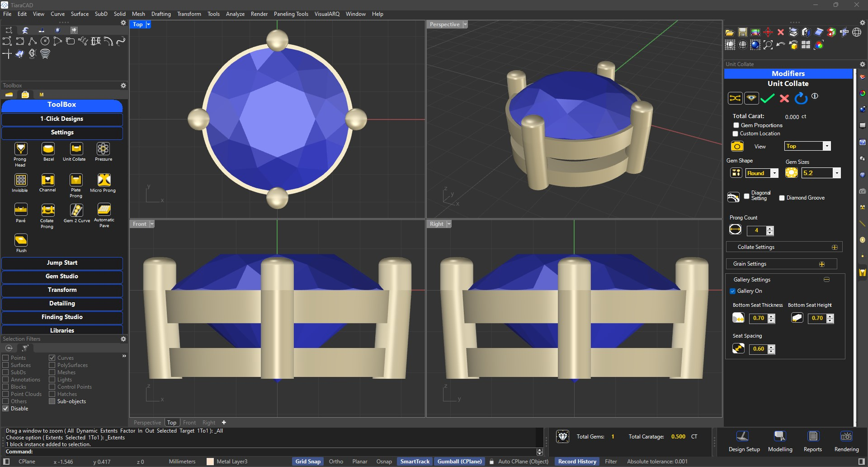Open the Paneling Tools menu

point(291,14)
